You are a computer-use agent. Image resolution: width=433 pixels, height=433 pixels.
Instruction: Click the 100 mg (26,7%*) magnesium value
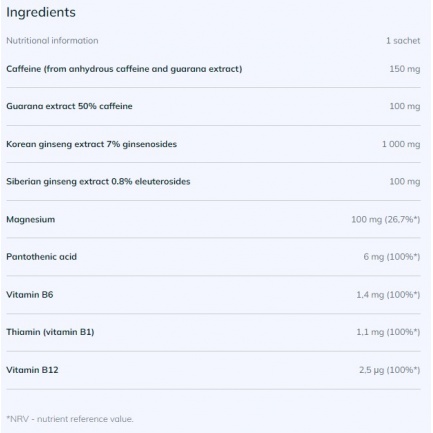click(x=386, y=220)
